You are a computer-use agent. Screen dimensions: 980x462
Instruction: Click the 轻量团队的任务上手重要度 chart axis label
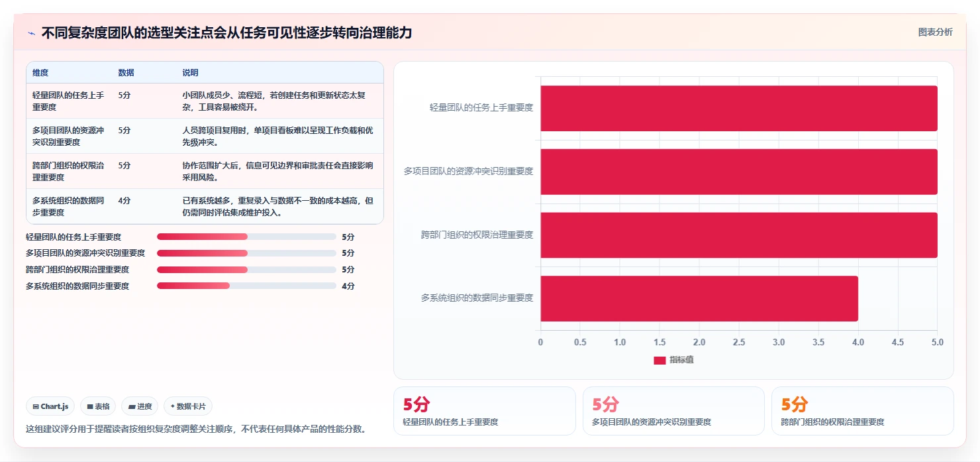point(481,107)
